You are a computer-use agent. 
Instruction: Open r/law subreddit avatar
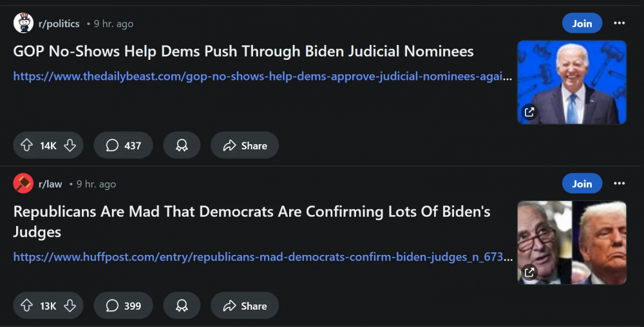coord(23,184)
